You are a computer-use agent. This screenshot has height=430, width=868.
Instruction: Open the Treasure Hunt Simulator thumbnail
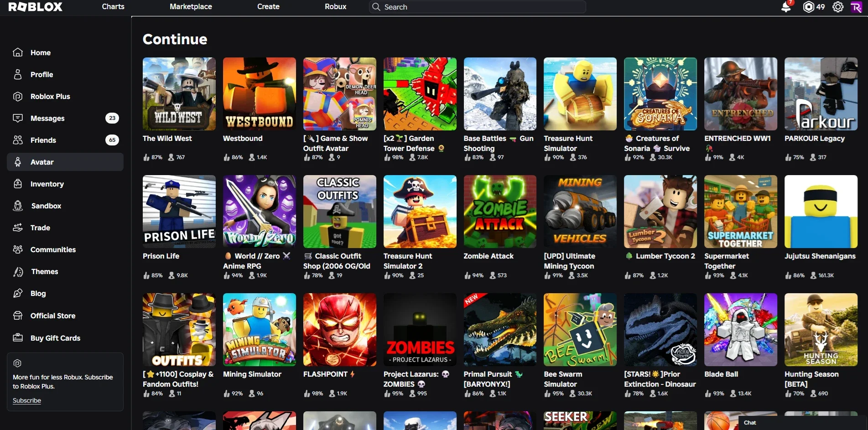point(580,94)
